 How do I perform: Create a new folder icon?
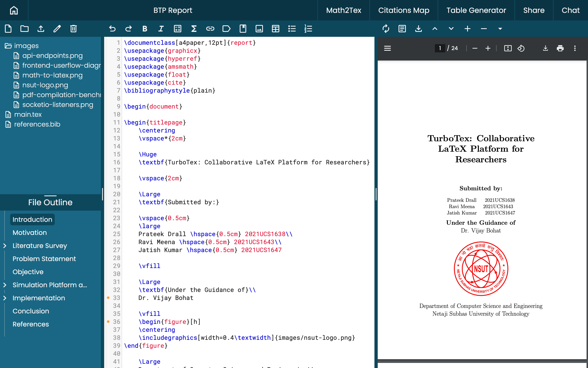tap(24, 29)
